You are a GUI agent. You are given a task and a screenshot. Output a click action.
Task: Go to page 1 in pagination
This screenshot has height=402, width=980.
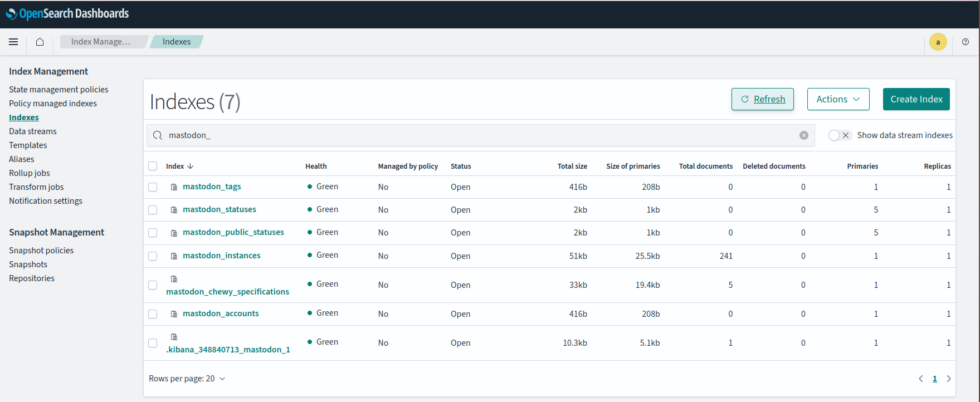[935, 379]
